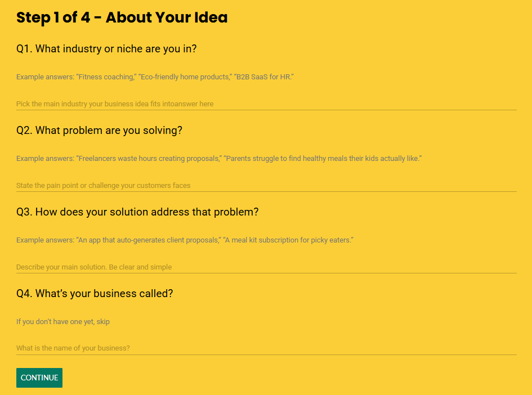
Task: Click the Q2 'What problem are you solving?' label
Action: pos(99,131)
